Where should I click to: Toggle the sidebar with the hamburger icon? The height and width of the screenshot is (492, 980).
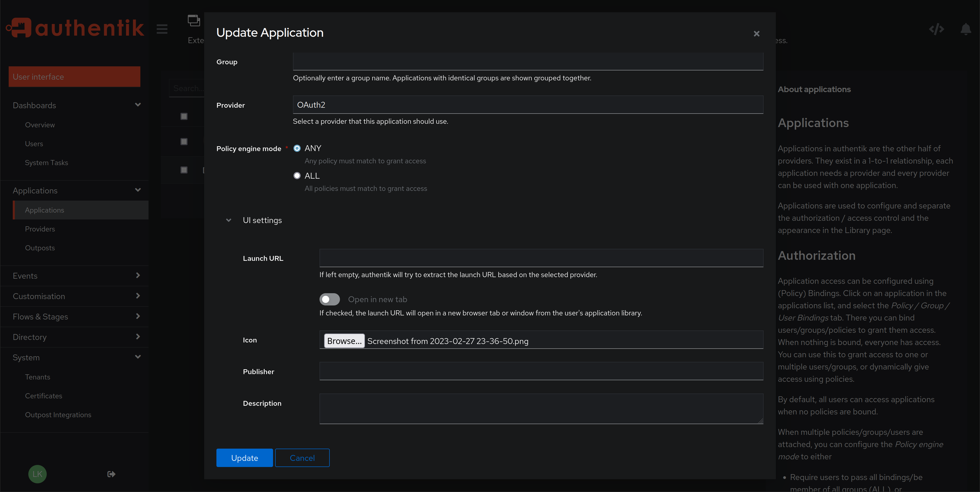tap(162, 29)
